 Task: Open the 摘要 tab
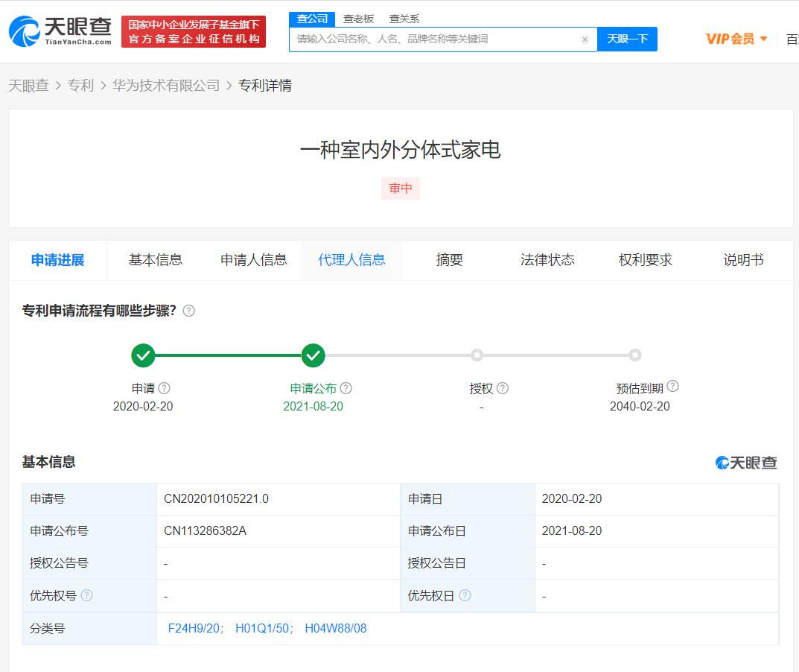point(450,260)
